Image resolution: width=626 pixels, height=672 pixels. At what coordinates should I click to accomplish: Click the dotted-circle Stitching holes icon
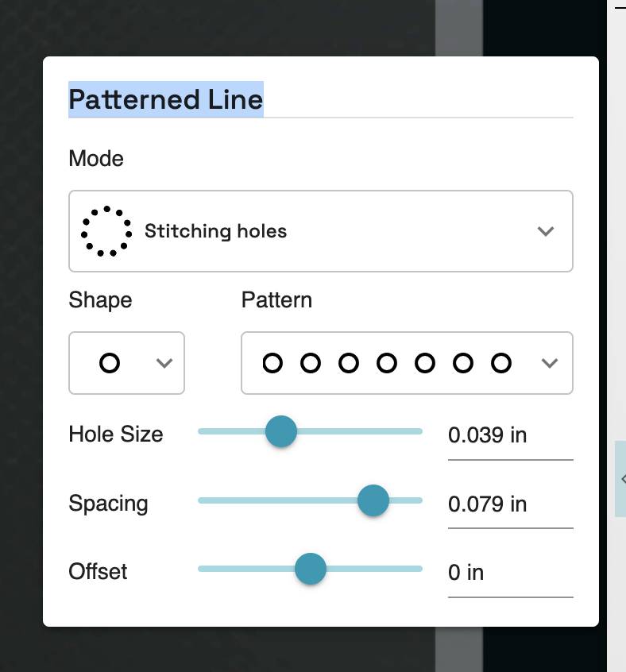point(106,231)
